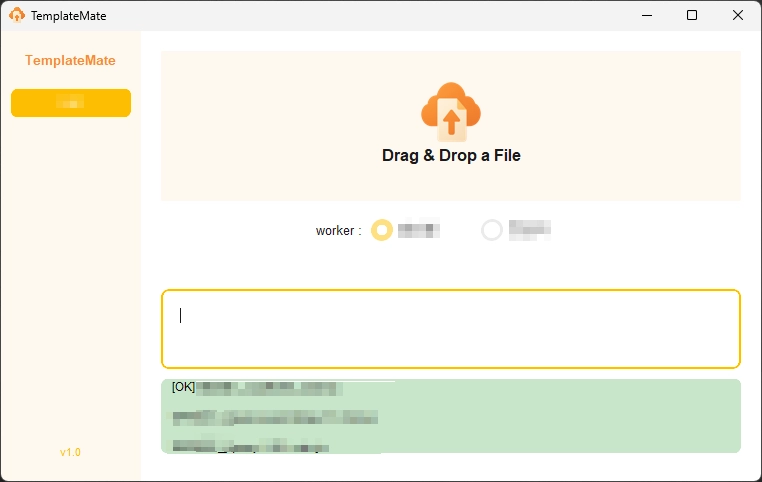Select the second worker radio option

coord(492,230)
